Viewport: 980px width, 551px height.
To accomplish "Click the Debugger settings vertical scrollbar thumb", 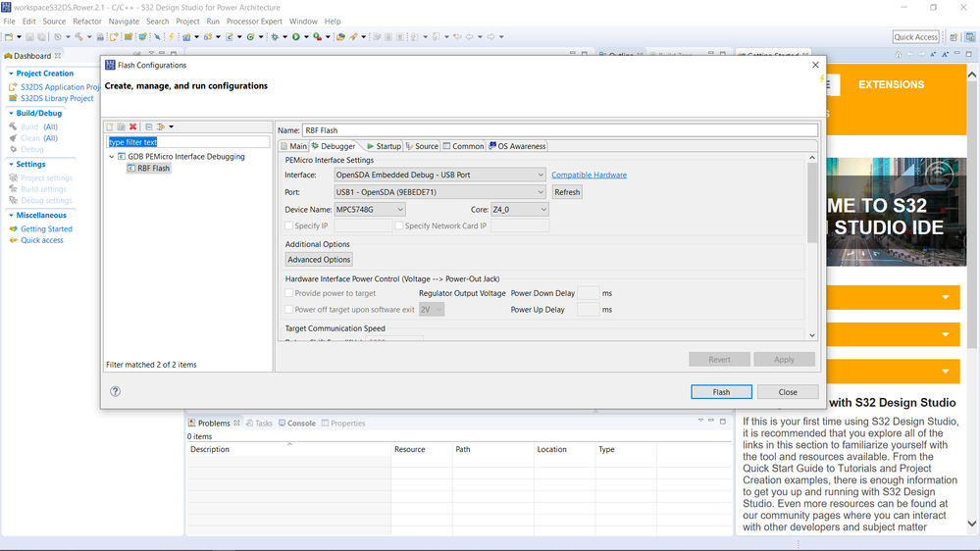I will point(812,203).
